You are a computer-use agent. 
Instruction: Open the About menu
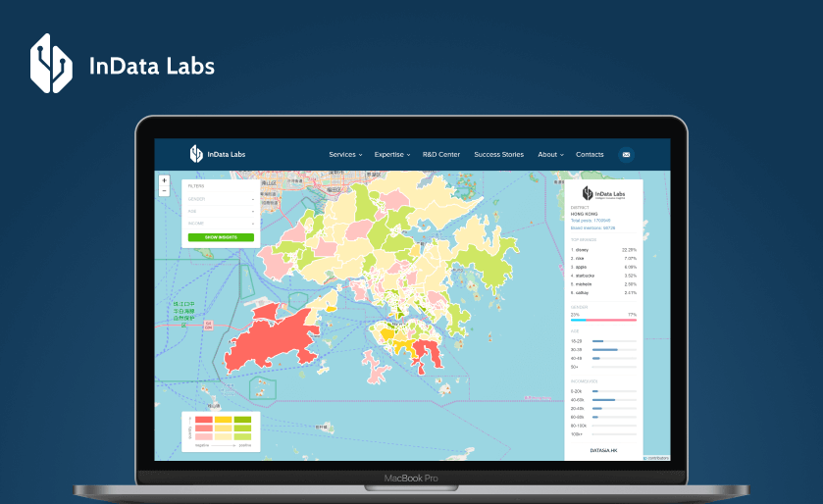pyautogui.click(x=549, y=154)
